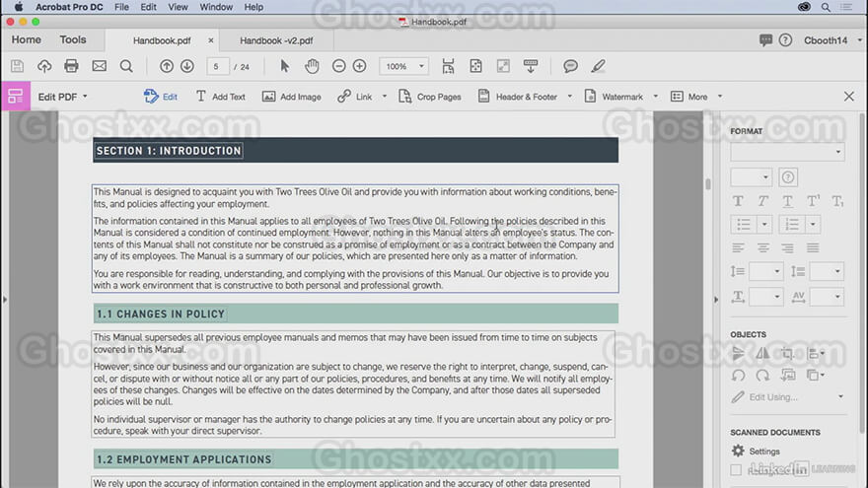Open the Cbooth14 account menu
Image resolution: width=868 pixels, height=488 pixels.
(832, 40)
